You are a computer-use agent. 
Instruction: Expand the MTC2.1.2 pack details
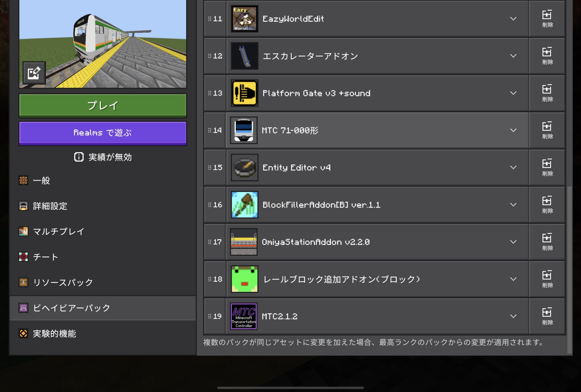click(x=513, y=316)
